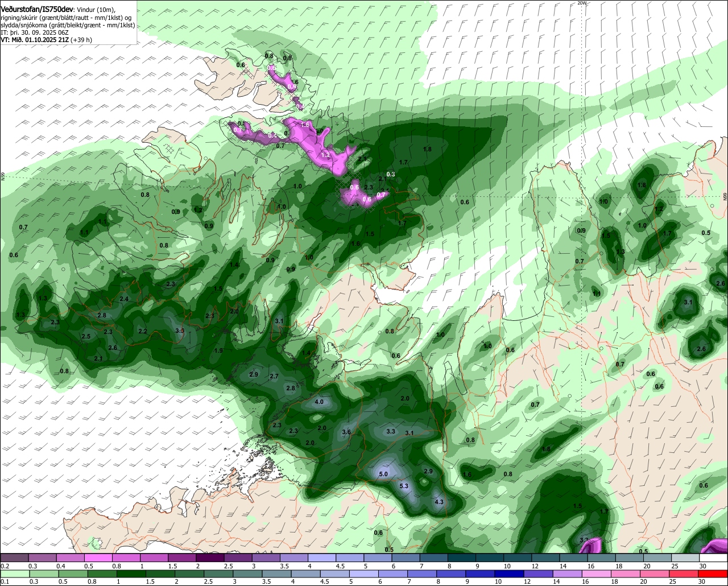Click the 2.4 precipitation value on the map

124,299
